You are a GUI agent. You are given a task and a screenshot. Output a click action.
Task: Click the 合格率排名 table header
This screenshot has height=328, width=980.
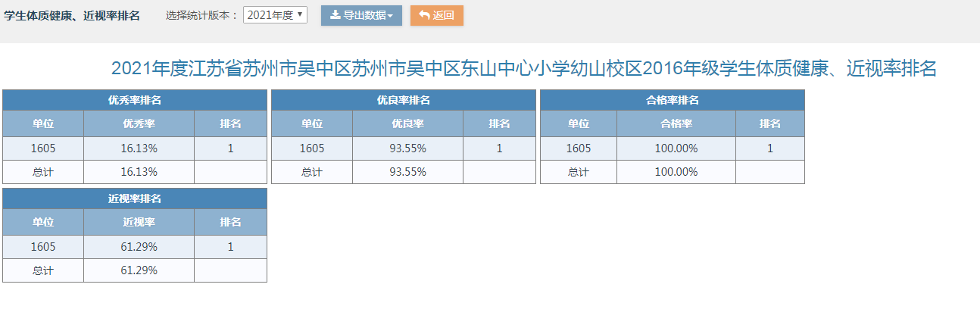[x=673, y=100]
